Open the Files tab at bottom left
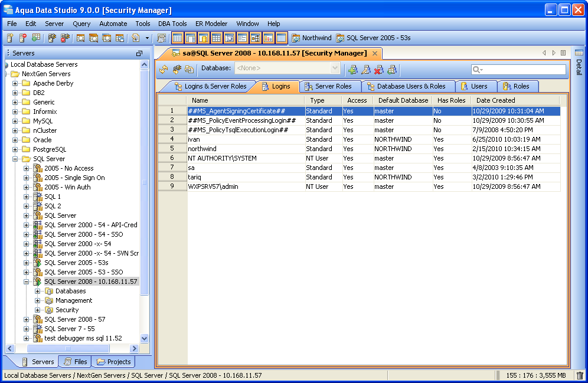The height and width of the screenshot is (383, 588). (x=75, y=362)
